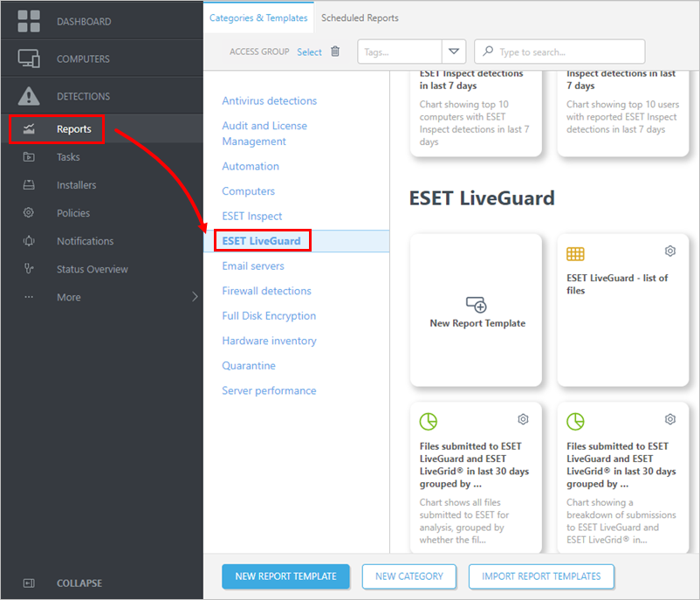Expand the More submenu chevron
The width and height of the screenshot is (700, 600).
195,297
